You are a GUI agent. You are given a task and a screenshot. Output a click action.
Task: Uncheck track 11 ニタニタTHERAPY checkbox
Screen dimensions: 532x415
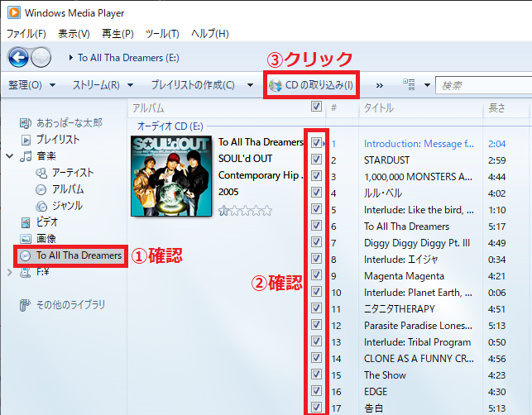316,308
